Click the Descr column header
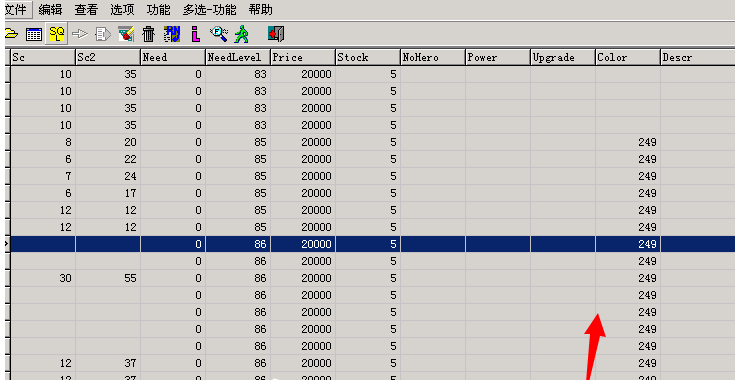735x380 pixels. coord(698,57)
